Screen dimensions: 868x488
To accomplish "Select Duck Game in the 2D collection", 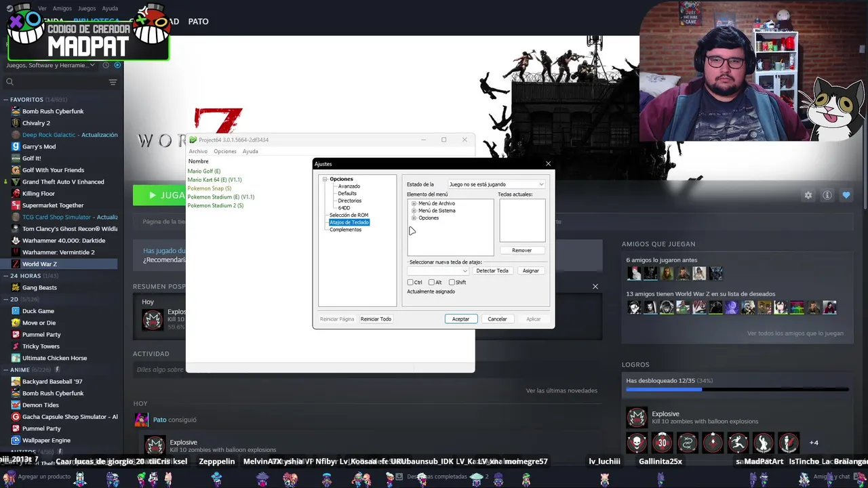I will [38, 311].
